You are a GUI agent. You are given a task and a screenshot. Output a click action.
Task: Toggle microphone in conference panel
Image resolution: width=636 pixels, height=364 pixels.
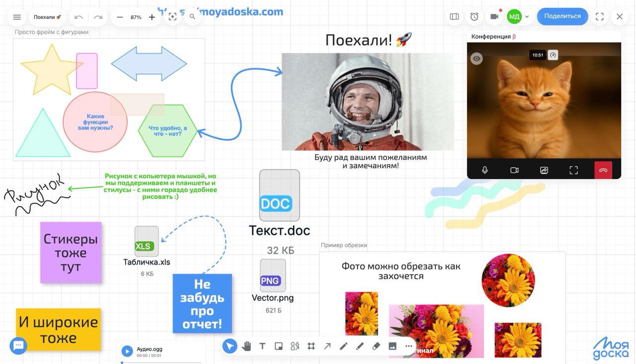pos(484,170)
